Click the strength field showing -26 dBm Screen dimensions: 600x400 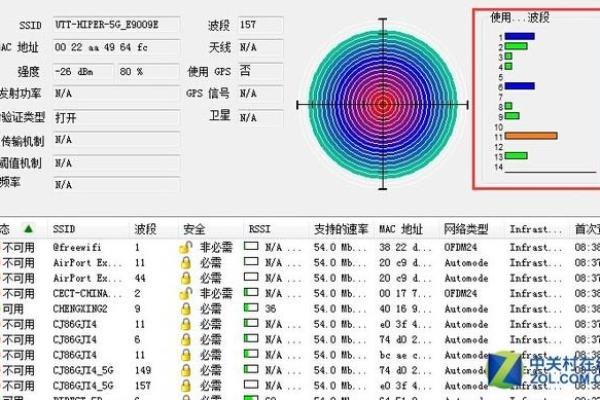83,72
